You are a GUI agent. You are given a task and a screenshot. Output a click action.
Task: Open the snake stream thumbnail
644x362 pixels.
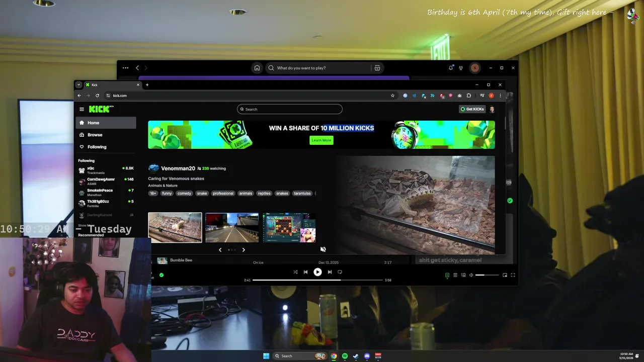[175, 228]
